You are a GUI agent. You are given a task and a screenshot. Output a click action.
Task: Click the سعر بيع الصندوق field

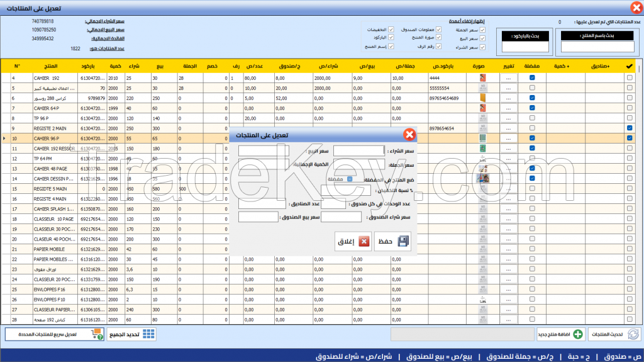tap(258, 217)
